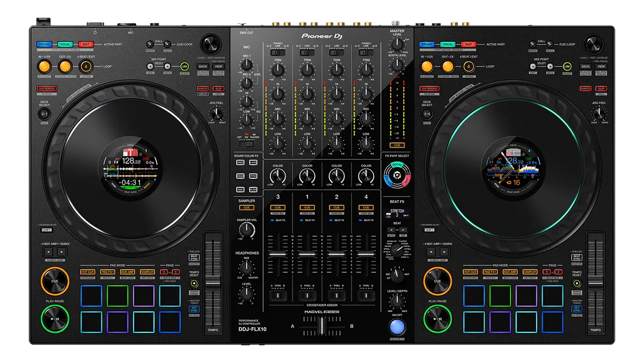The height and width of the screenshot is (363, 644).
Task: Click the browse rotary selector on right deck
Action: point(592,44)
